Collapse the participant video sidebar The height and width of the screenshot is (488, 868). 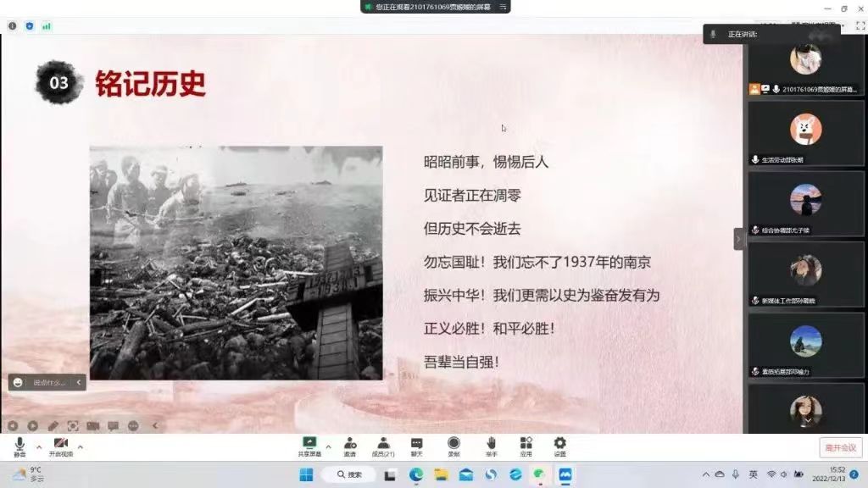(x=737, y=240)
